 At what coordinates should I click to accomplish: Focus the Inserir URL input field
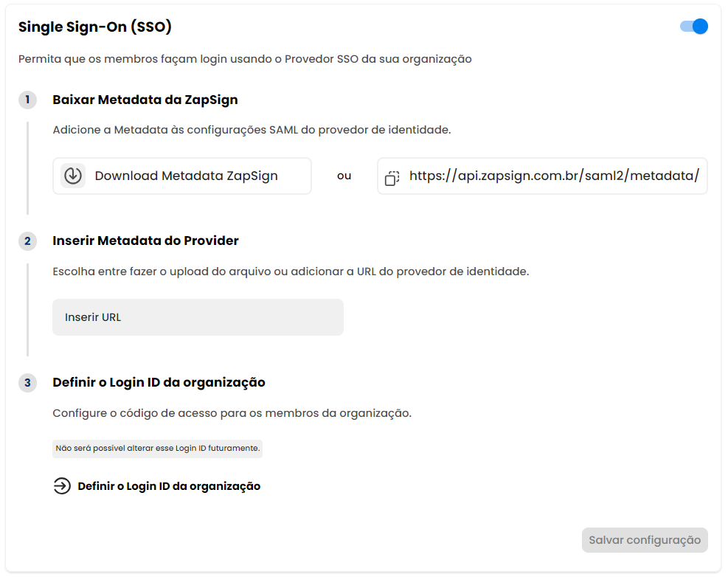coord(198,317)
